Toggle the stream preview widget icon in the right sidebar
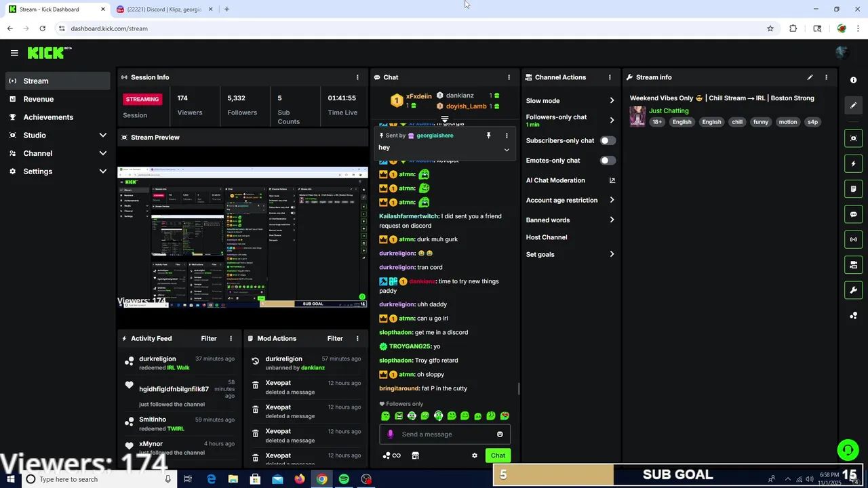Screen dimensions: 868x488 (853, 138)
